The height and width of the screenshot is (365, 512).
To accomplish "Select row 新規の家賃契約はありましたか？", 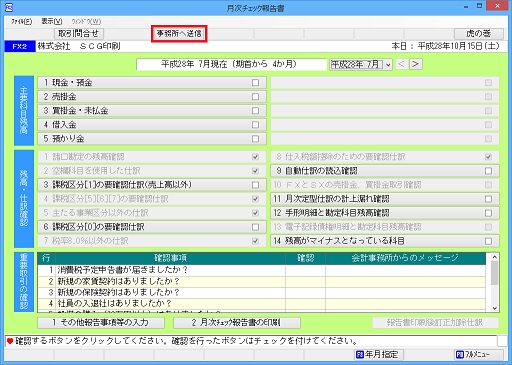I will (x=262, y=281).
